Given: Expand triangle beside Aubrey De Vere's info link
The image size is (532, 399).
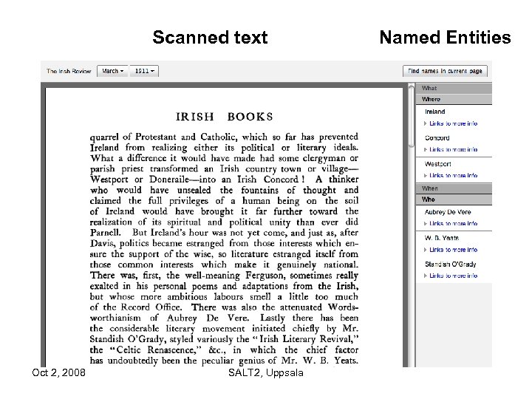Looking at the screenshot, I should 426,224.
